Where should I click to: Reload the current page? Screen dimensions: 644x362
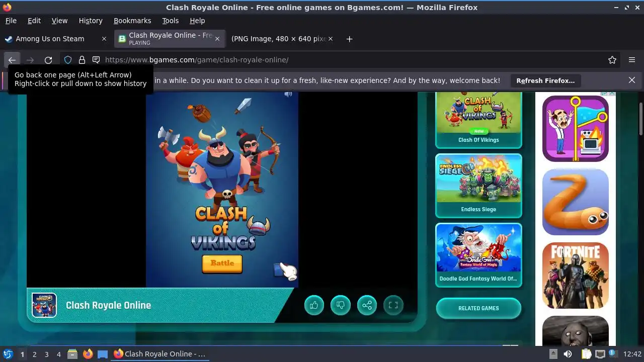[x=48, y=60]
